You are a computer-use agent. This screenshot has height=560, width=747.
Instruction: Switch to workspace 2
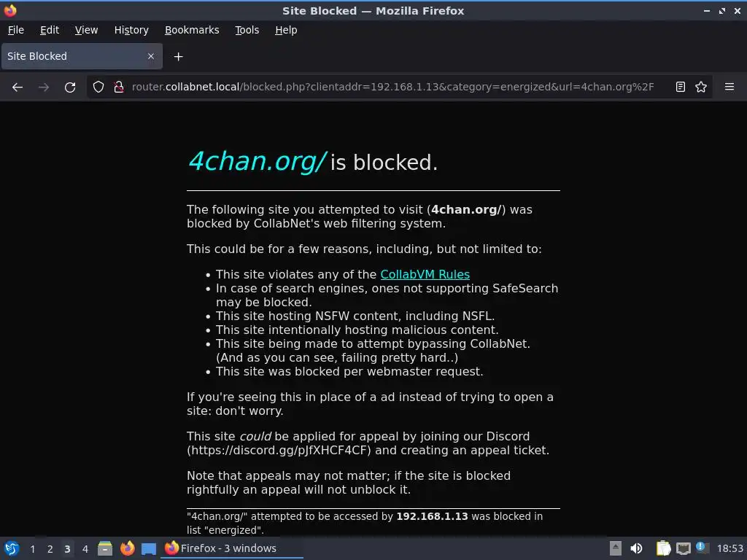pyautogui.click(x=50, y=549)
